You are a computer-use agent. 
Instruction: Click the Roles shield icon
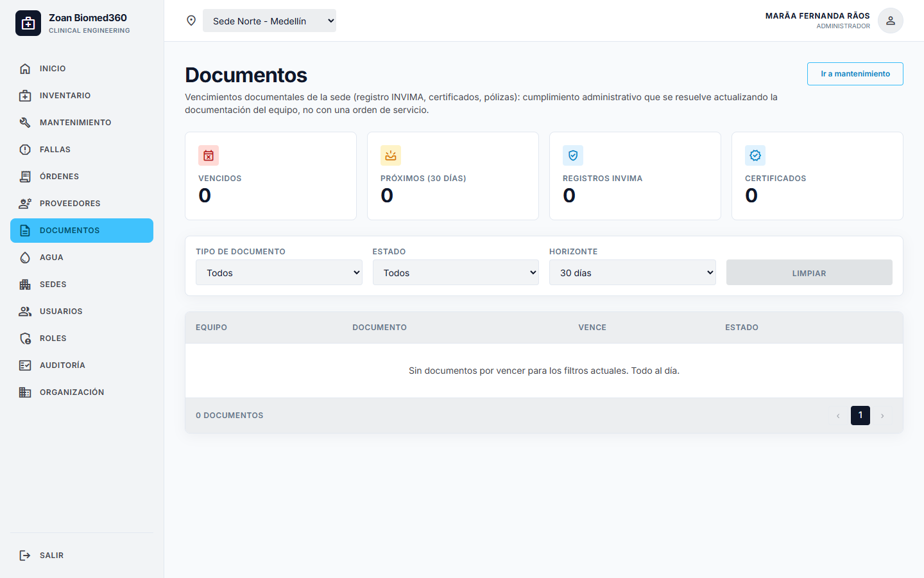tap(25, 338)
